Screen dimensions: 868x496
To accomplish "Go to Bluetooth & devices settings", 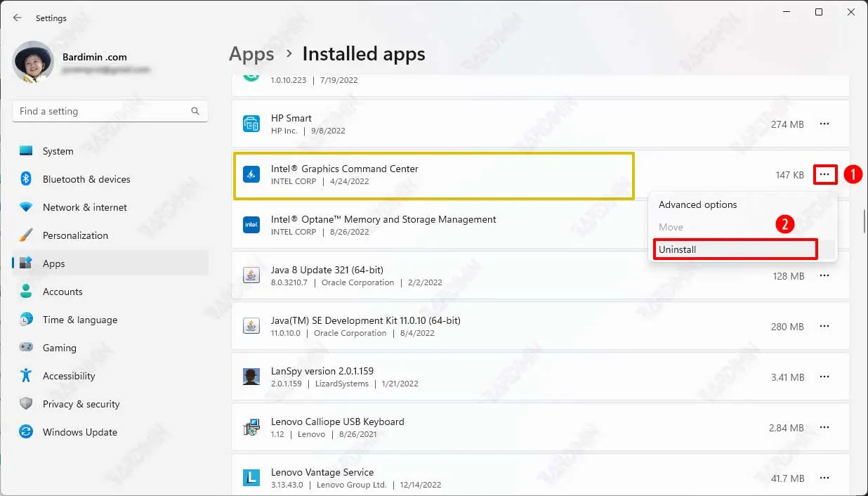I will pos(86,179).
